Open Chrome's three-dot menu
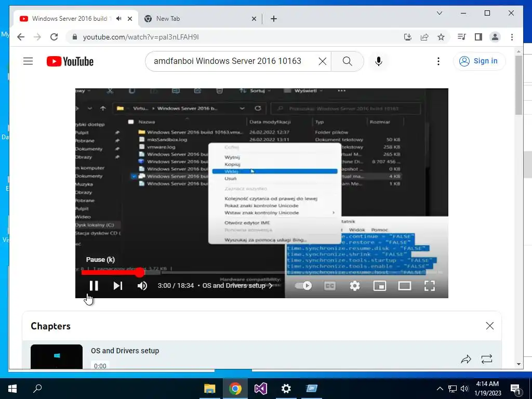Image resolution: width=532 pixels, height=399 pixels. pyautogui.click(x=512, y=37)
